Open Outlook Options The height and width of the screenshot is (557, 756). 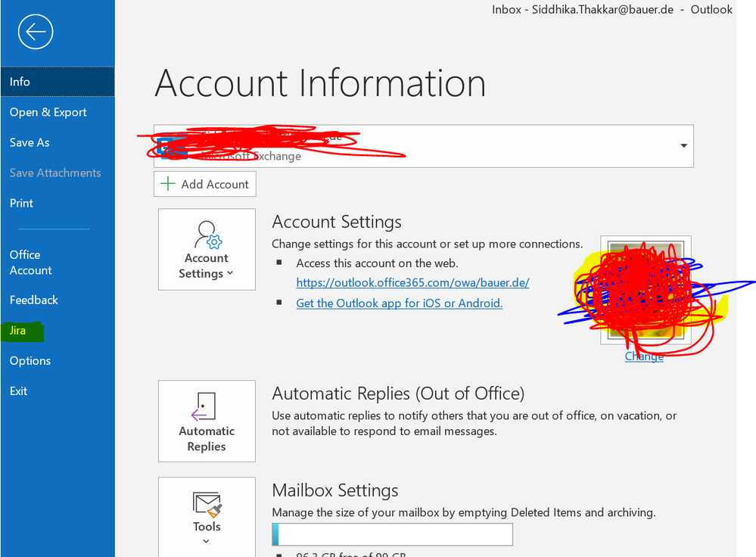pos(58,361)
